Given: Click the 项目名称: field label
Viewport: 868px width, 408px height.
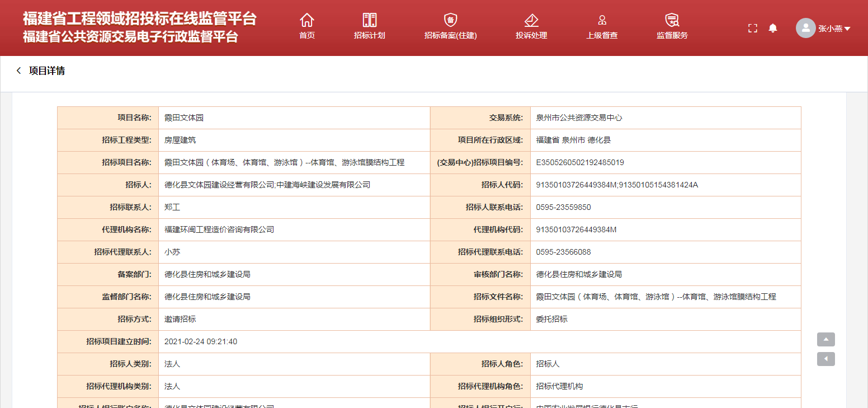Looking at the screenshot, I should [134, 118].
